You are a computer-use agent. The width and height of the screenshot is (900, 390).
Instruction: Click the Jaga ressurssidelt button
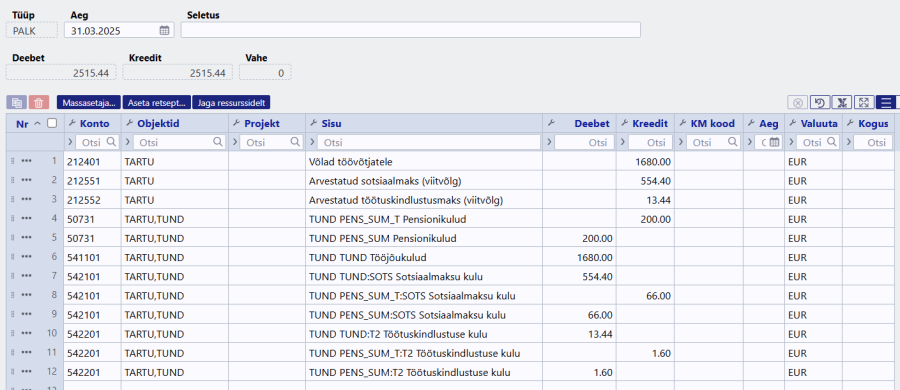(x=231, y=103)
